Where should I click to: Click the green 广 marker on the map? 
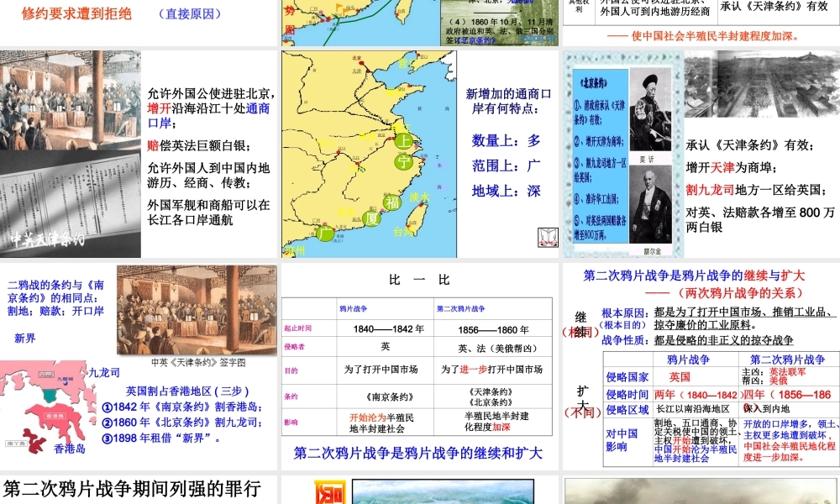(325, 233)
